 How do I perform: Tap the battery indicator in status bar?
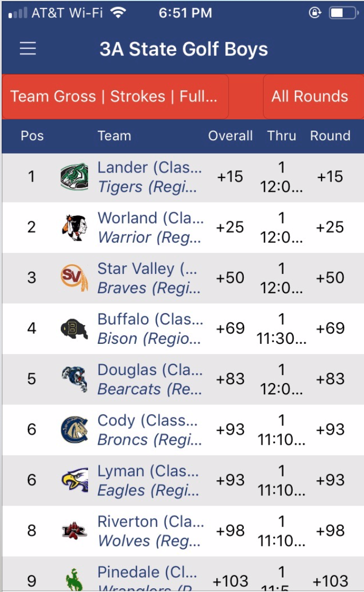pos(343,13)
